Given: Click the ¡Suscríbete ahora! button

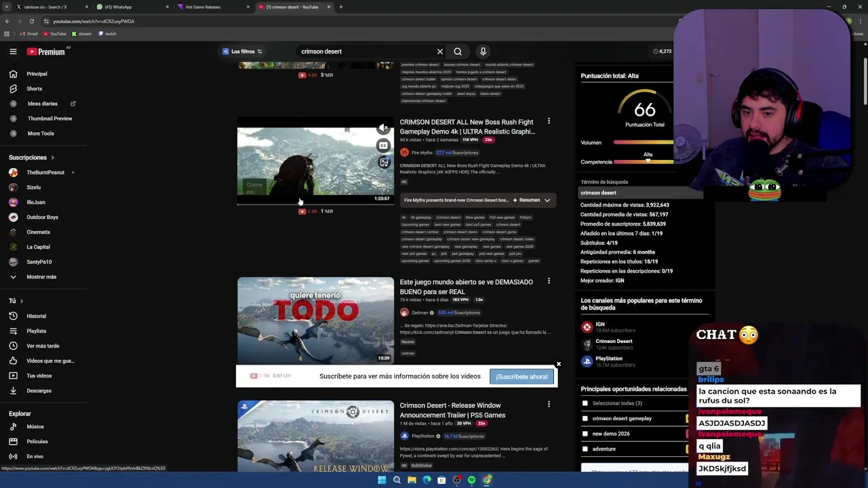Looking at the screenshot, I should [521, 377].
